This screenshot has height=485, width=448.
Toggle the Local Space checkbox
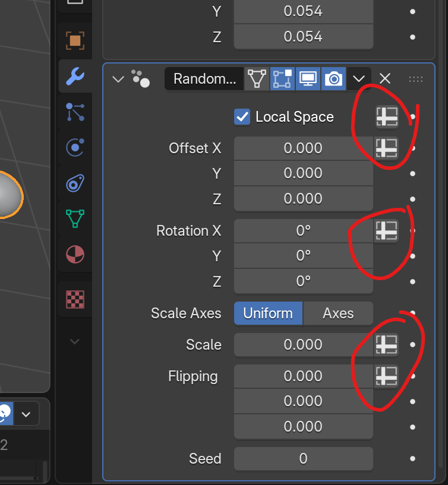242,117
